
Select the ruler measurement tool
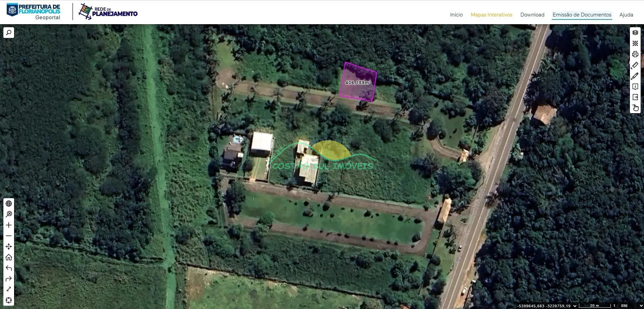tap(635, 65)
